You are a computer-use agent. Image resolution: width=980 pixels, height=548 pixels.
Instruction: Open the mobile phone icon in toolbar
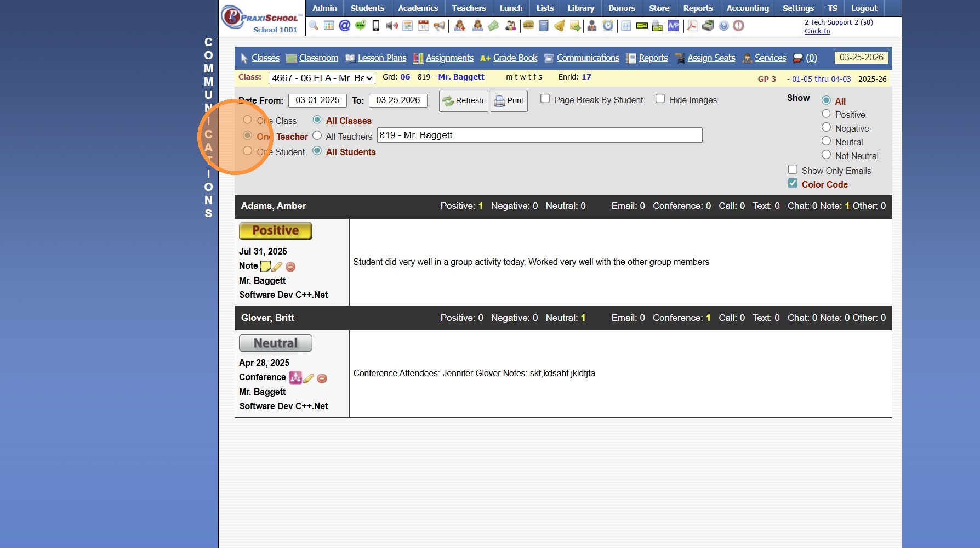click(x=376, y=26)
